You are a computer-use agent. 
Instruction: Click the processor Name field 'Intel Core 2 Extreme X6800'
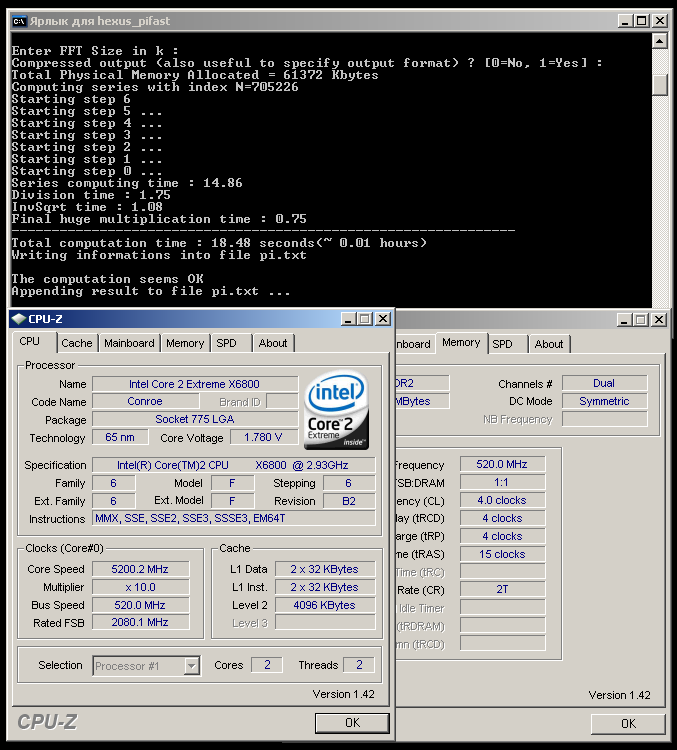tap(195, 384)
